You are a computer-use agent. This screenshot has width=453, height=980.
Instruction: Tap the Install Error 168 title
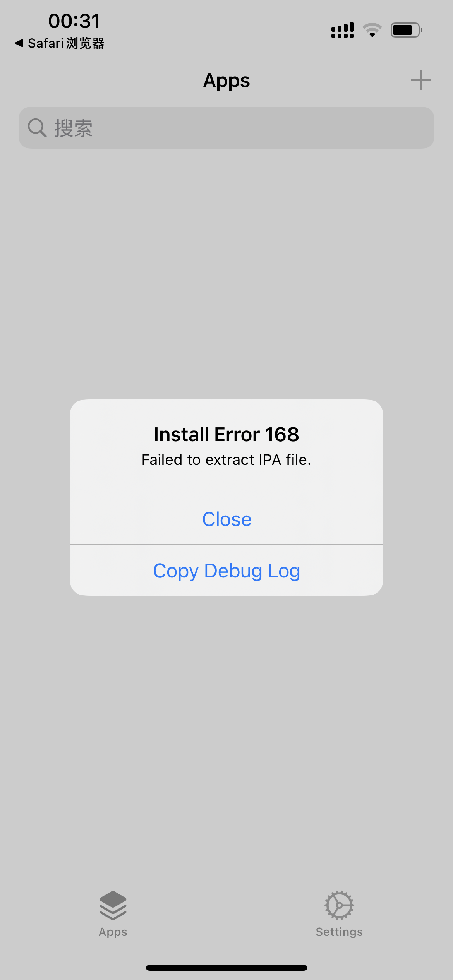coord(226,434)
